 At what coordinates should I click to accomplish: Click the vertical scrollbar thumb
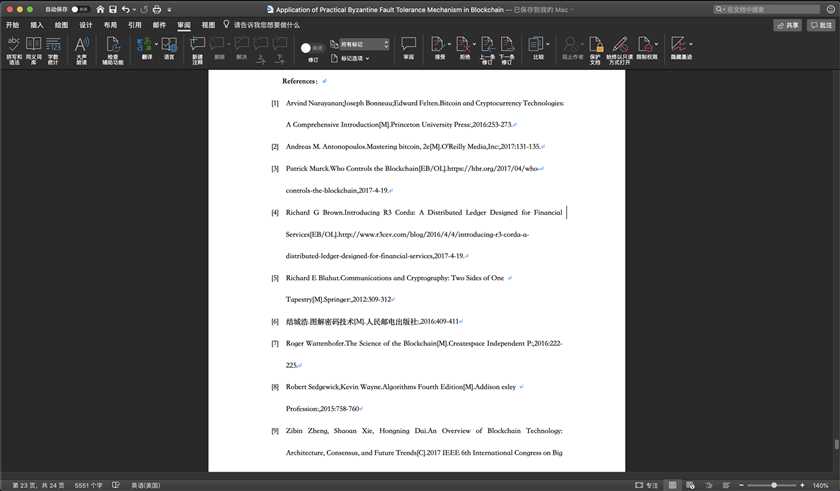click(836, 444)
